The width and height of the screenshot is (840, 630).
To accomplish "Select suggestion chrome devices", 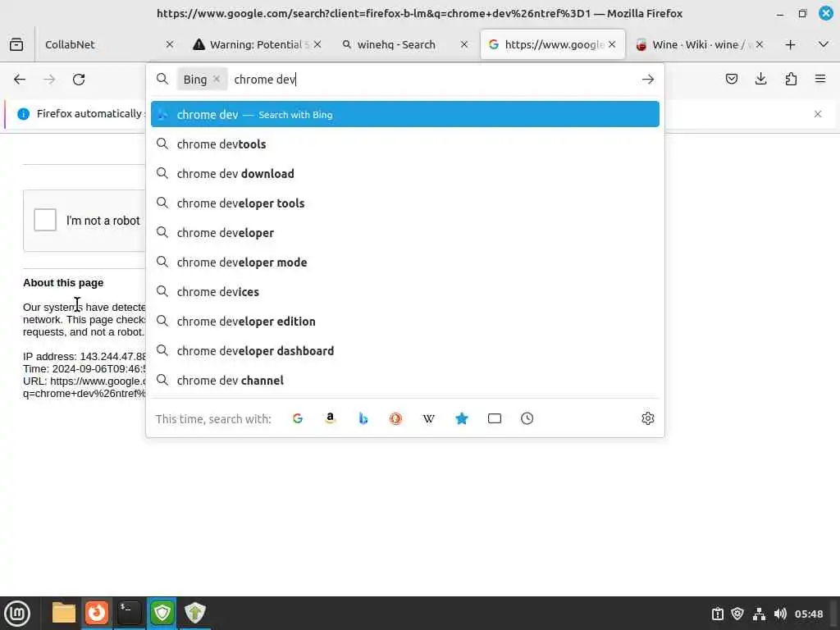I will [x=405, y=291].
